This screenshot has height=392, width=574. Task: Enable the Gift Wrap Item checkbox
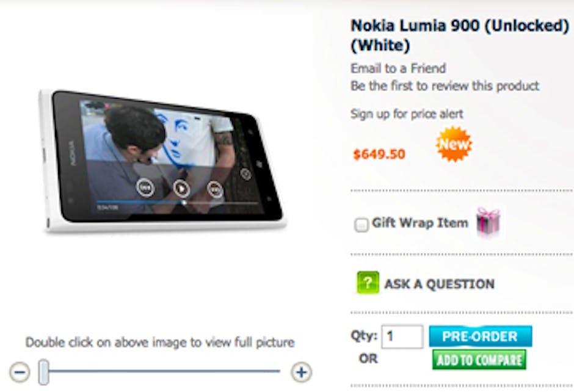tap(361, 225)
